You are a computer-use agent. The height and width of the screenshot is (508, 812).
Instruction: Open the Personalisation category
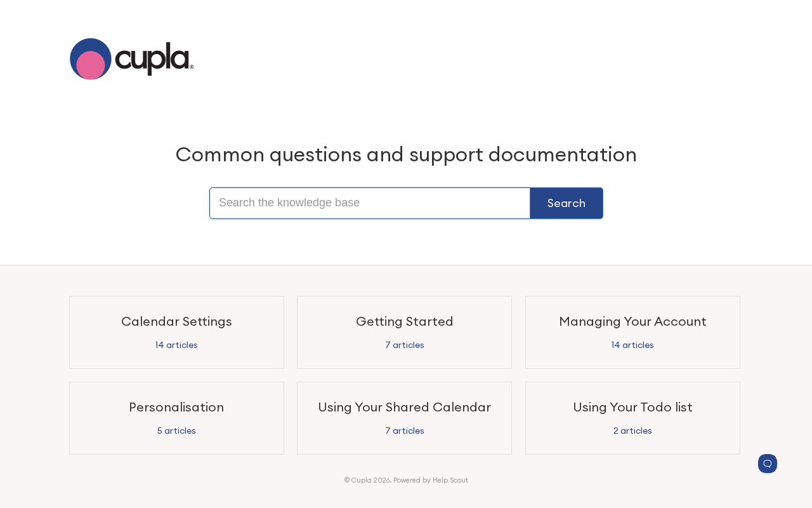tap(176, 407)
